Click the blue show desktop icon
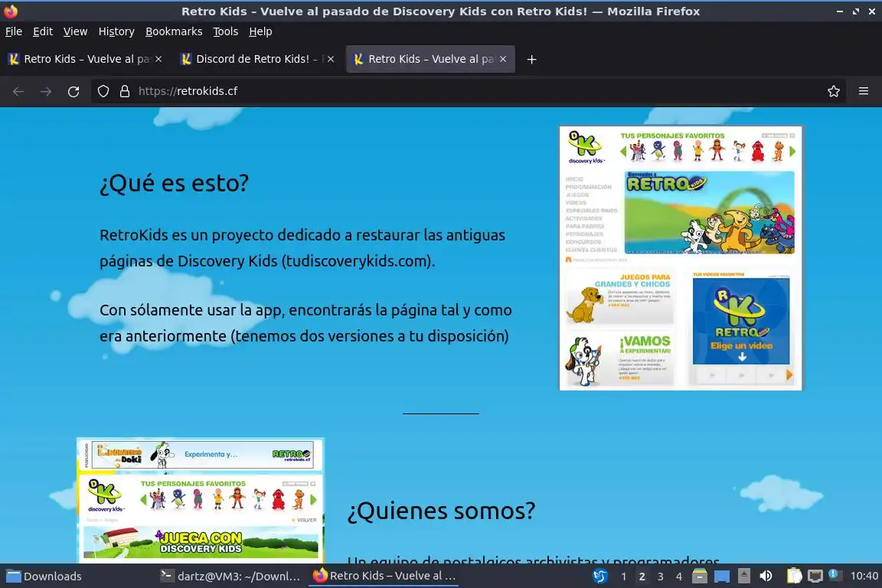Image resolution: width=882 pixels, height=588 pixels. point(722,577)
